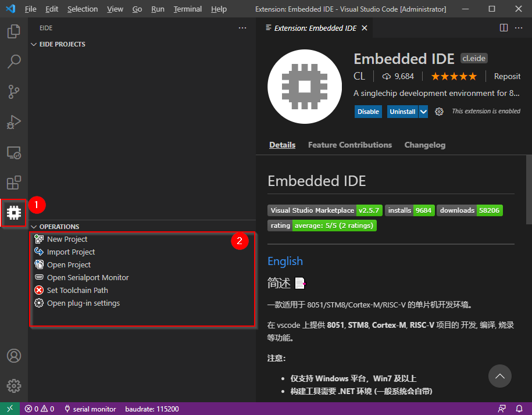The height and width of the screenshot is (415, 532).
Task: Open the Extensions view icon
Action: point(13,183)
